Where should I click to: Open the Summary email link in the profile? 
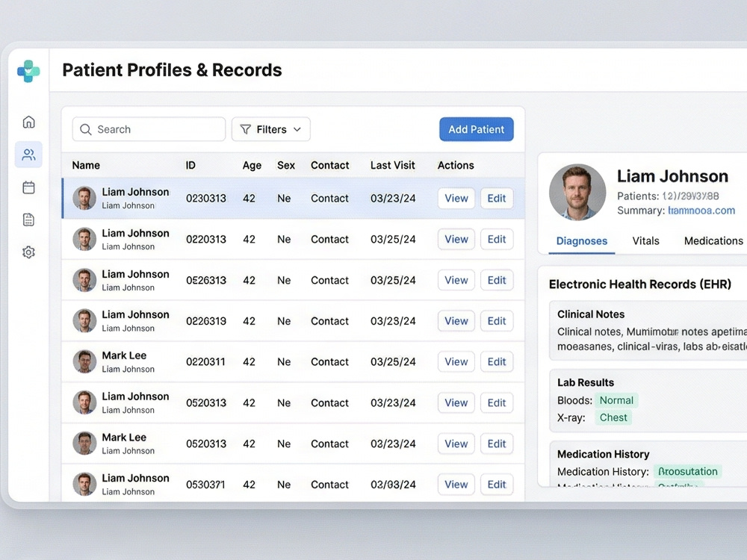(x=701, y=211)
